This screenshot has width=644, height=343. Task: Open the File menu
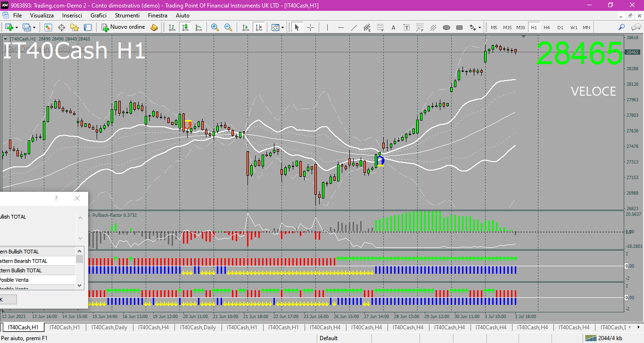17,16
